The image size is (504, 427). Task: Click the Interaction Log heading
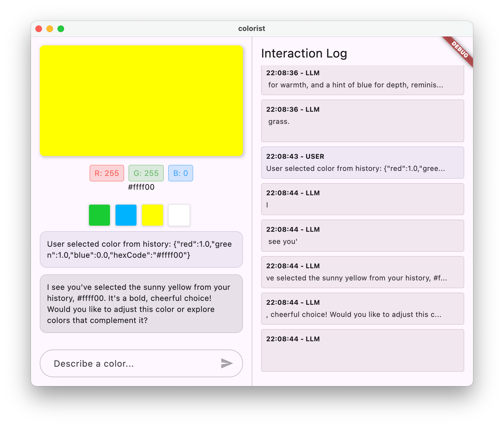point(304,53)
